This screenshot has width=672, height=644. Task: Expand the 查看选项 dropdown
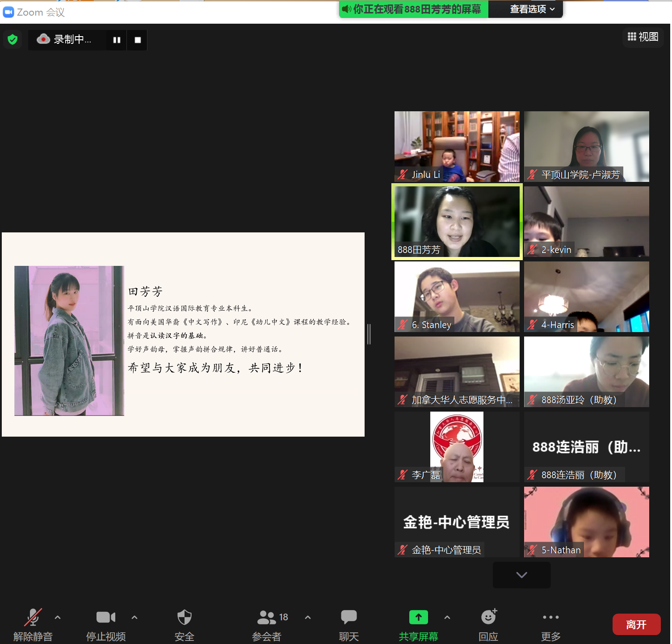(x=532, y=9)
